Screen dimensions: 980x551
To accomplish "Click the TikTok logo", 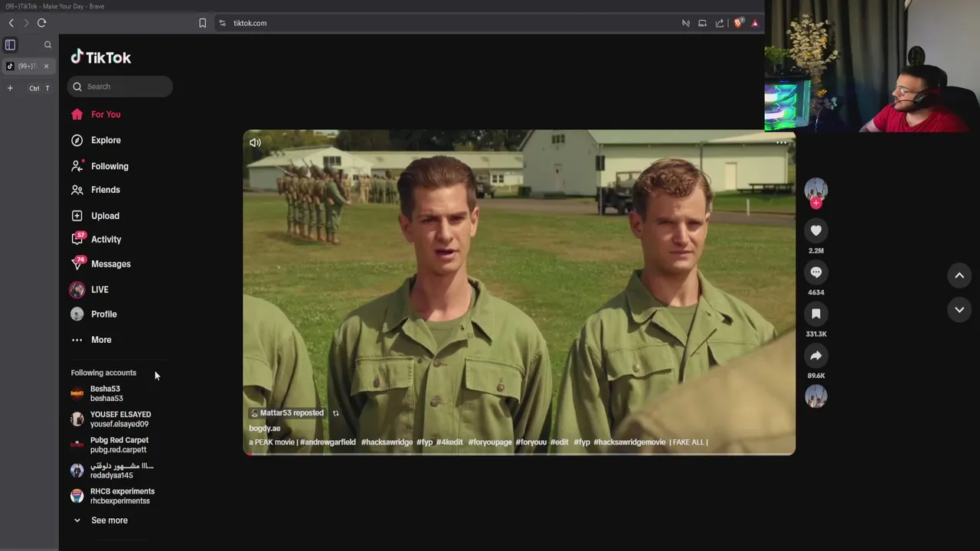I will pos(101,57).
